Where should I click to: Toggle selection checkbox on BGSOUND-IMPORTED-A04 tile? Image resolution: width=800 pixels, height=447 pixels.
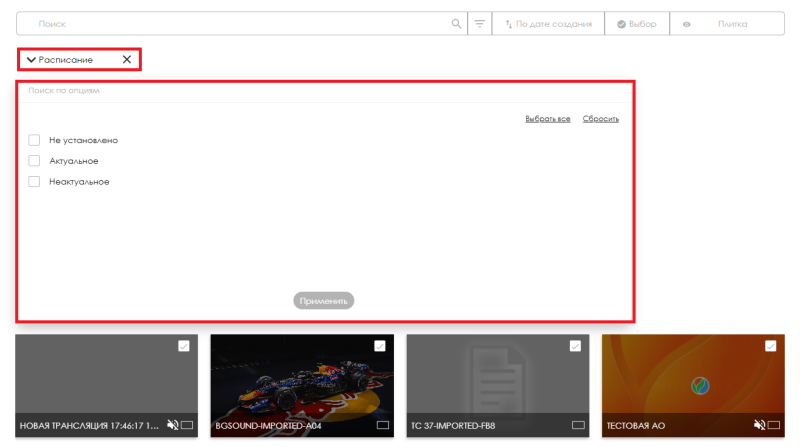click(x=380, y=346)
